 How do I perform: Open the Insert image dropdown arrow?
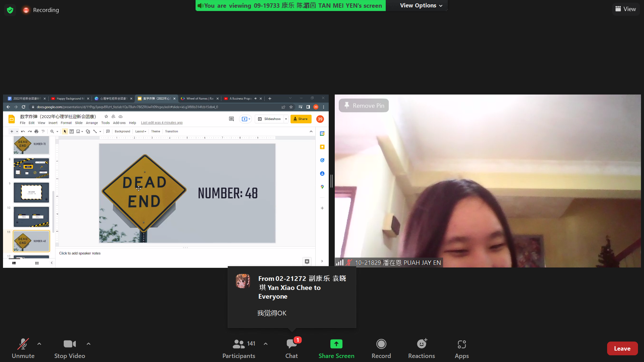pos(82,132)
